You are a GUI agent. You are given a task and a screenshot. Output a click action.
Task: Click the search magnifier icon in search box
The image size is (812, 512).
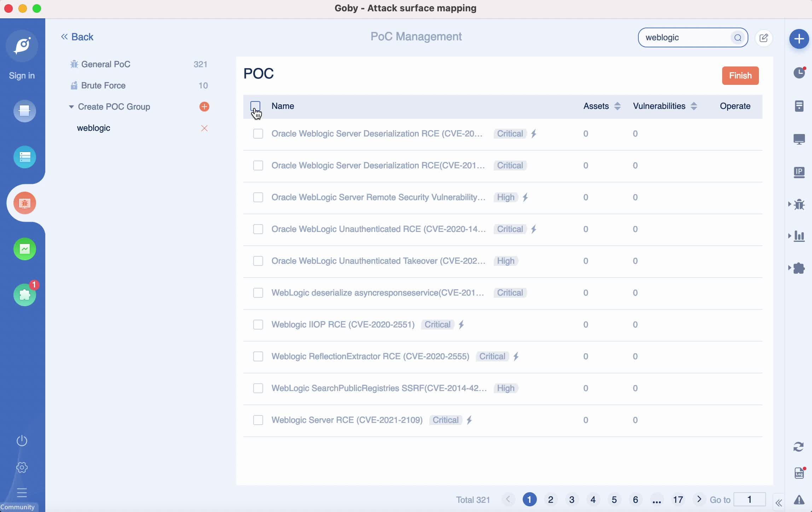[x=737, y=38]
